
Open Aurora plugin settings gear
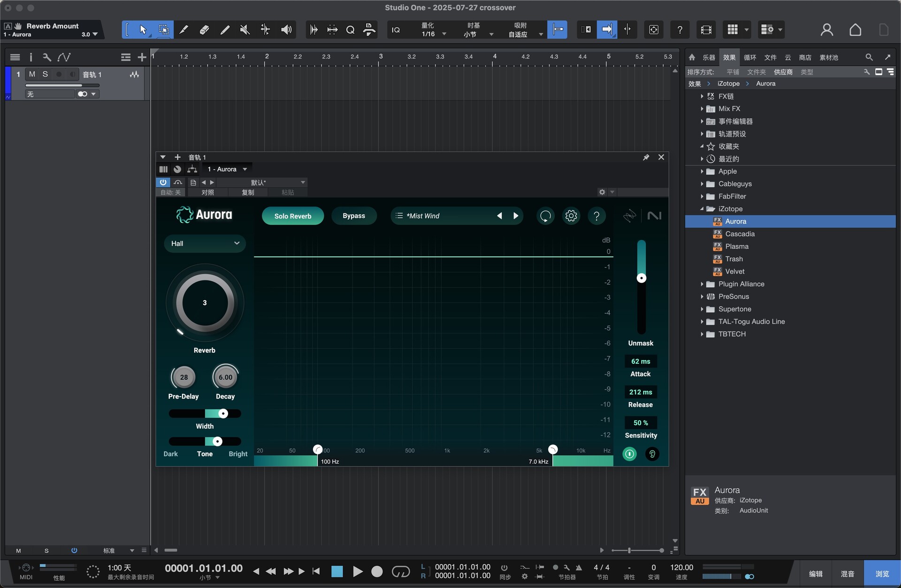[x=571, y=216]
